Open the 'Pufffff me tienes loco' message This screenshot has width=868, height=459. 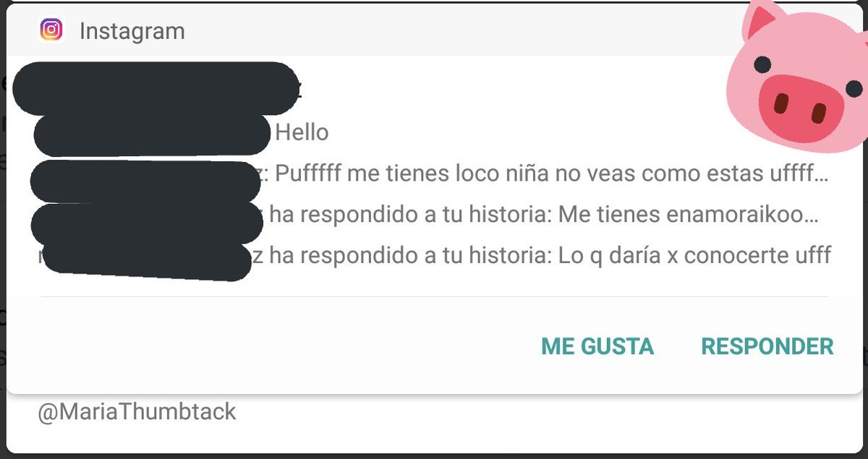[x=552, y=174]
